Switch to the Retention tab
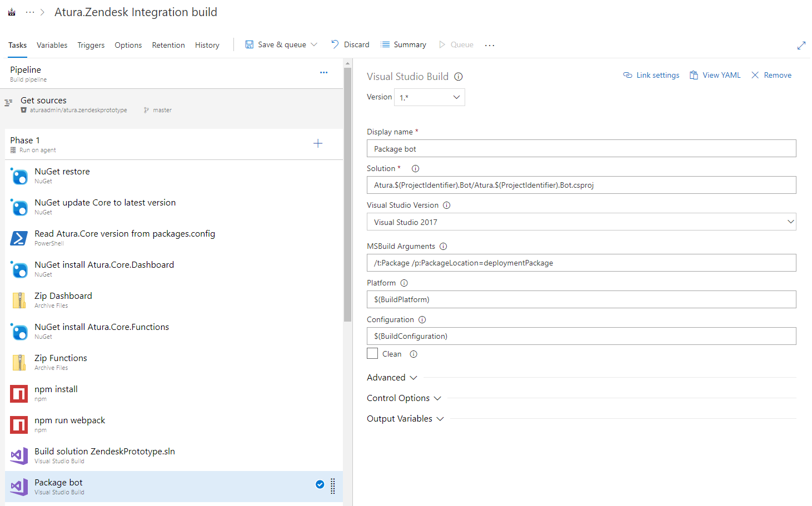This screenshot has width=812, height=506. 168,45
